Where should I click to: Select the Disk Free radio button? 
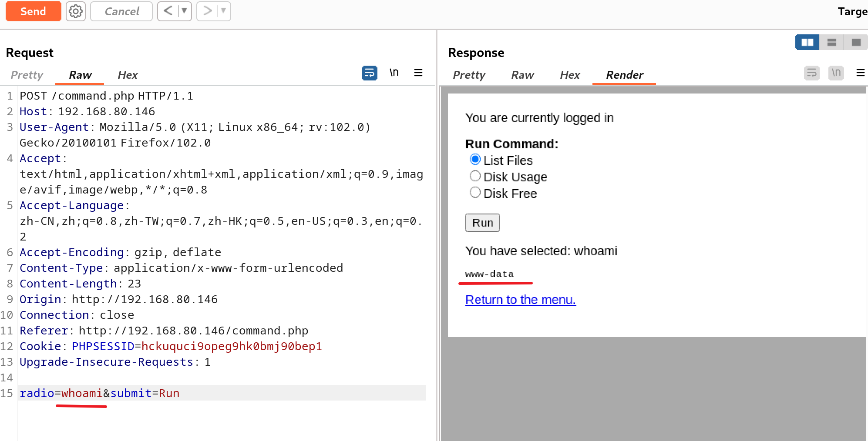pyautogui.click(x=475, y=193)
